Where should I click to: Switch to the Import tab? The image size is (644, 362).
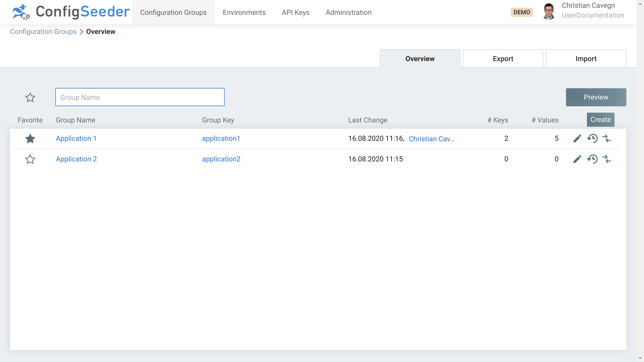pyautogui.click(x=586, y=59)
